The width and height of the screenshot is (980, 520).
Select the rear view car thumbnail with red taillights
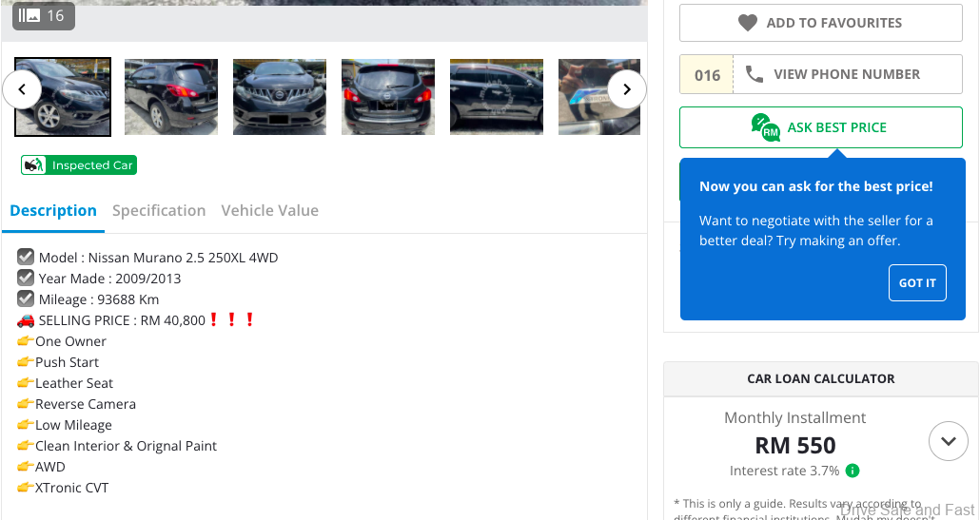(388, 97)
